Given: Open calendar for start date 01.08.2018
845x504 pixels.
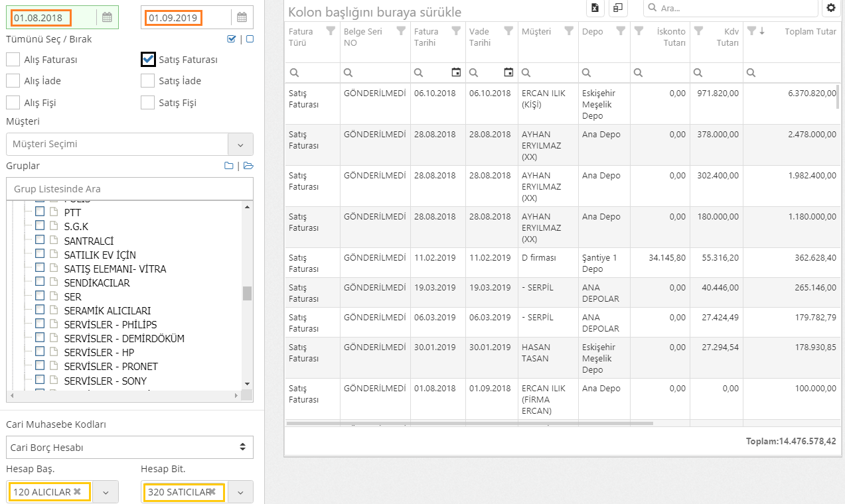Looking at the screenshot, I should tap(106, 17).
